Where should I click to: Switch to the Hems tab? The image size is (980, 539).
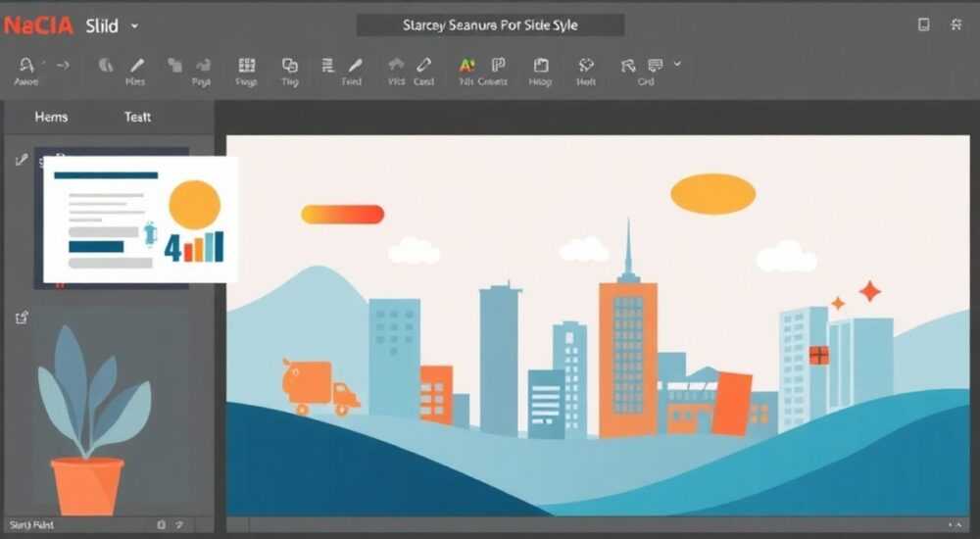(51, 117)
